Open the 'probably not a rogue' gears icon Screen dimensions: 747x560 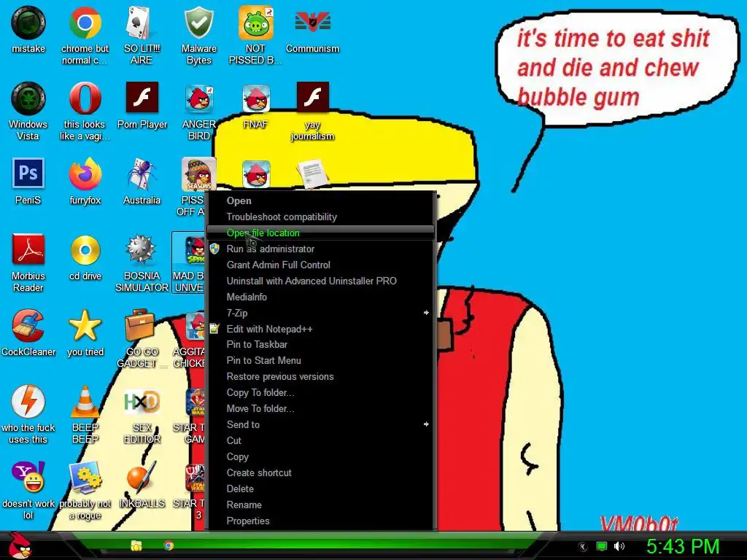tap(85, 490)
